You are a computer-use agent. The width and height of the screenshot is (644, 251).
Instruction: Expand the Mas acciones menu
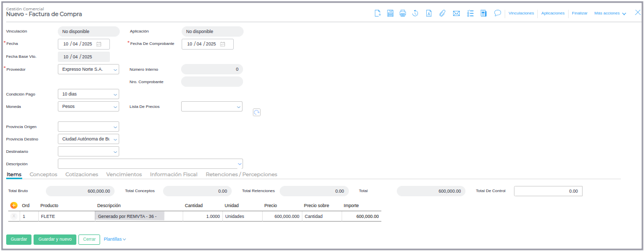tap(610, 13)
